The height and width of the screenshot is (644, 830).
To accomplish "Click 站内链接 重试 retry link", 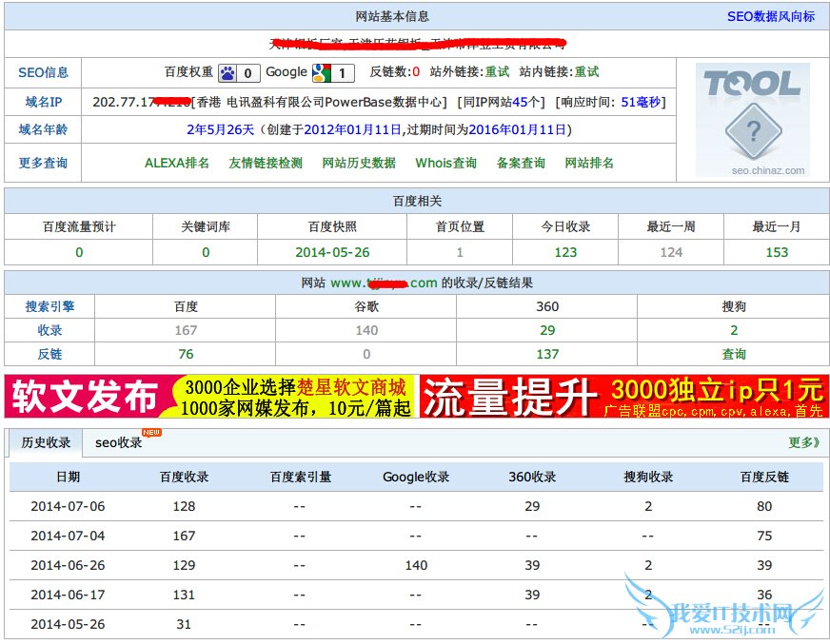I will [586, 72].
